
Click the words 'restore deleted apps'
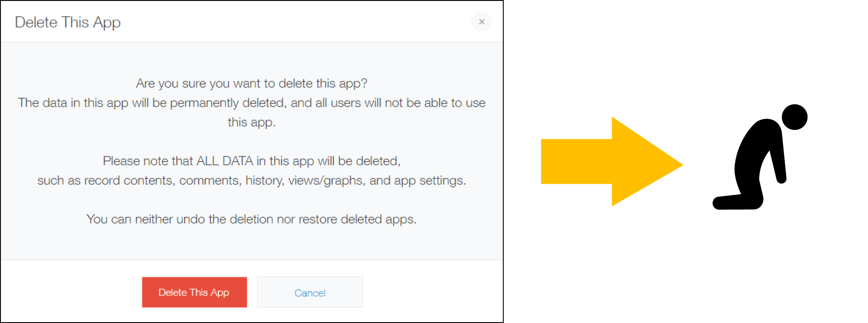tap(357, 219)
